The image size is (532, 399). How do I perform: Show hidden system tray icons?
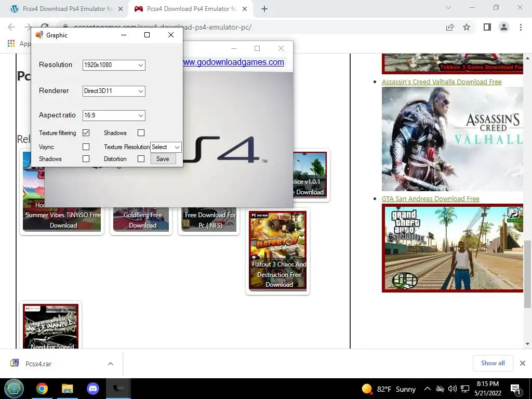coord(428,389)
